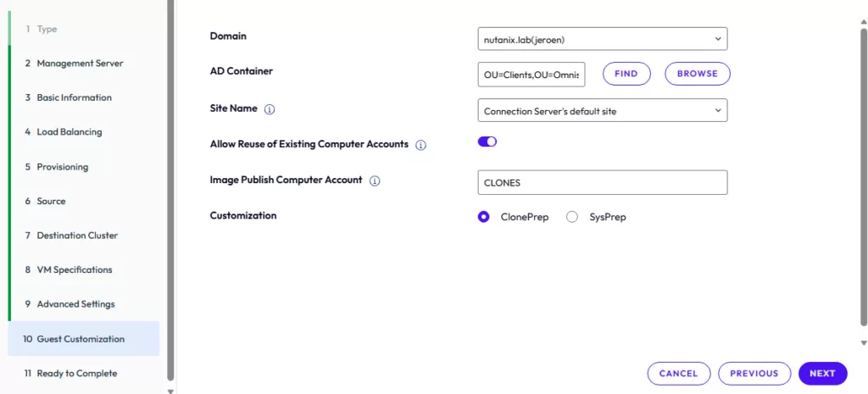Viewport: 868px width, 394px height.
Task: Click the Image Publish Computer Account field
Action: pyautogui.click(x=602, y=182)
